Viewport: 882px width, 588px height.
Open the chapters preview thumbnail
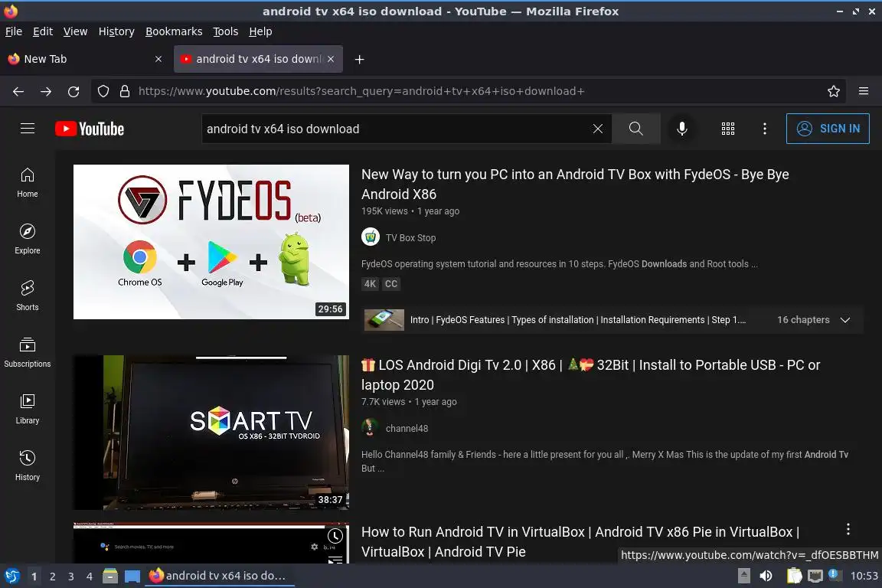(x=384, y=320)
